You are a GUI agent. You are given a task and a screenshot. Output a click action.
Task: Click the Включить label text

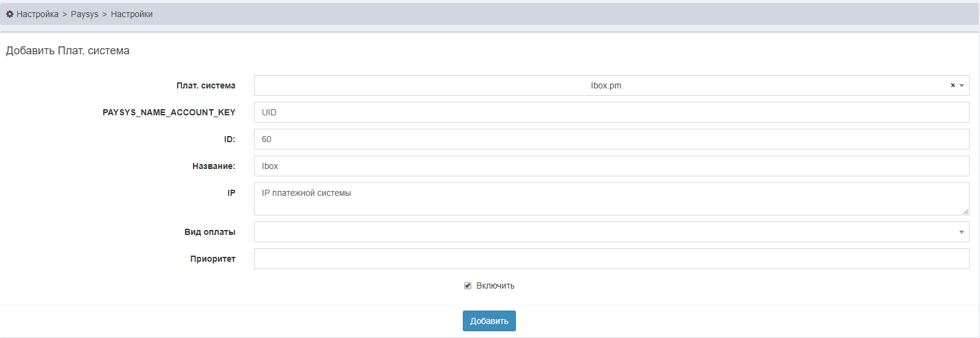tap(495, 286)
